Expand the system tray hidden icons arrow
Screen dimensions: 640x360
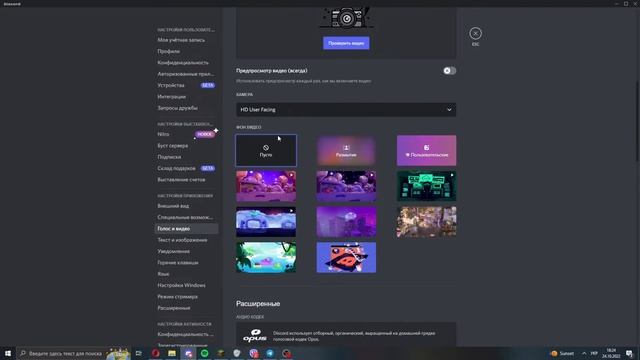[x=584, y=353]
